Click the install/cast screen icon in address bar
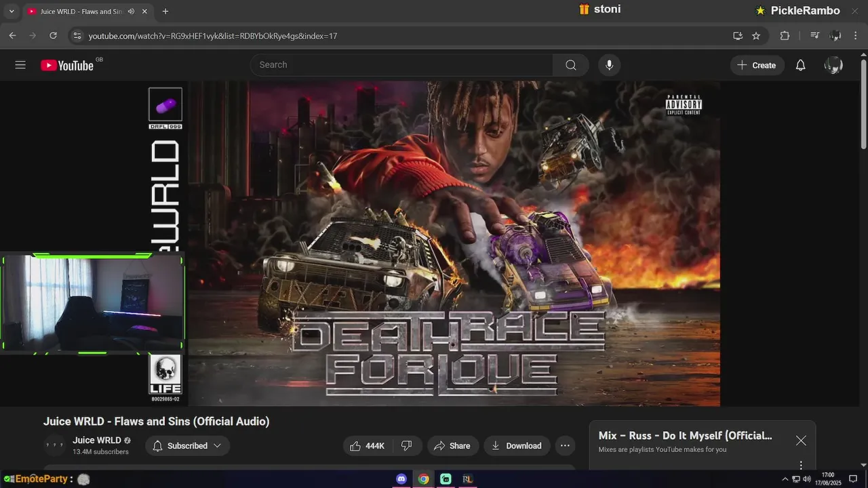 [x=738, y=36]
